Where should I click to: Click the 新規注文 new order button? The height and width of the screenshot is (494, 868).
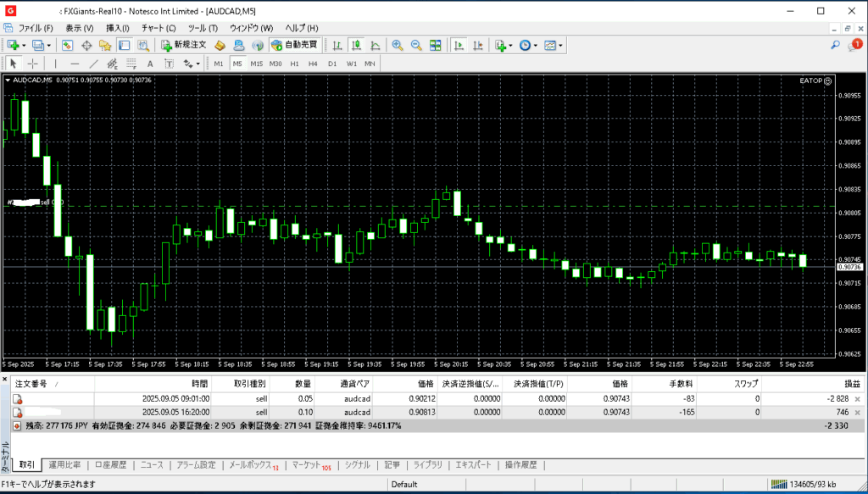coord(183,45)
